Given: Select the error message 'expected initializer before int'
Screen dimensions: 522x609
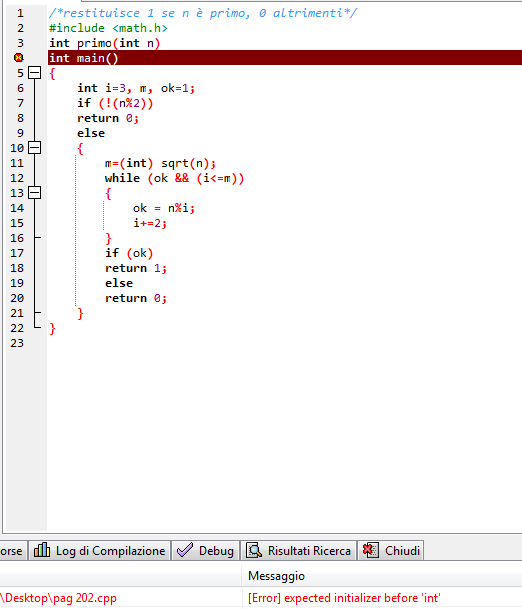Looking at the screenshot, I should click(344, 598).
